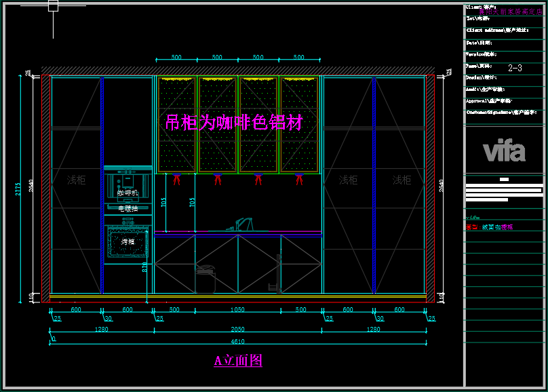548x392 pixels.
Task: Select the vifa logo in title block
Action: tap(504, 151)
